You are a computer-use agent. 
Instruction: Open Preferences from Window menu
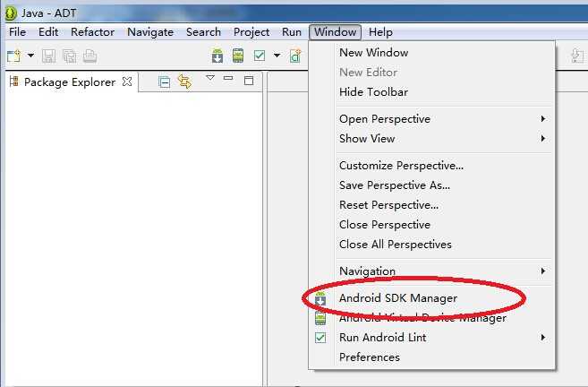(431, 357)
